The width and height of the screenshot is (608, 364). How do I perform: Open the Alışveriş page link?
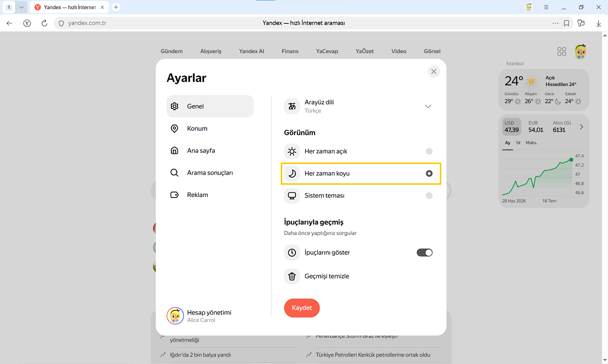pyautogui.click(x=211, y=51)
